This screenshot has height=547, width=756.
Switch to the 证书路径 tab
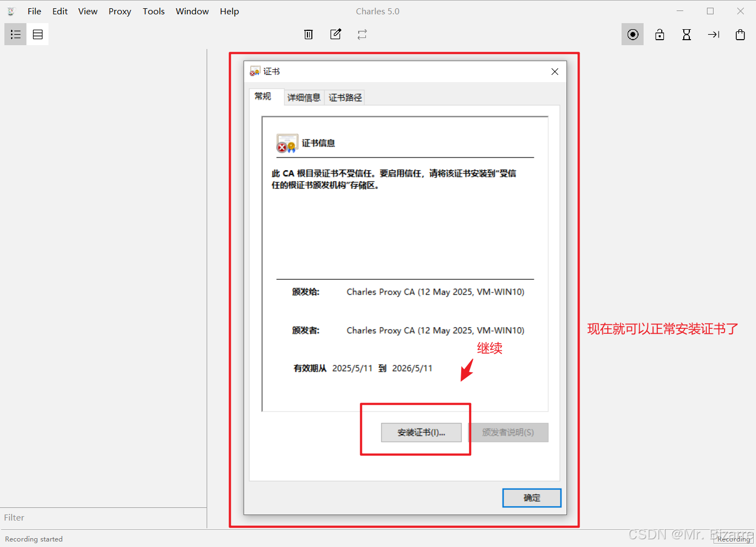click(345, 98)
